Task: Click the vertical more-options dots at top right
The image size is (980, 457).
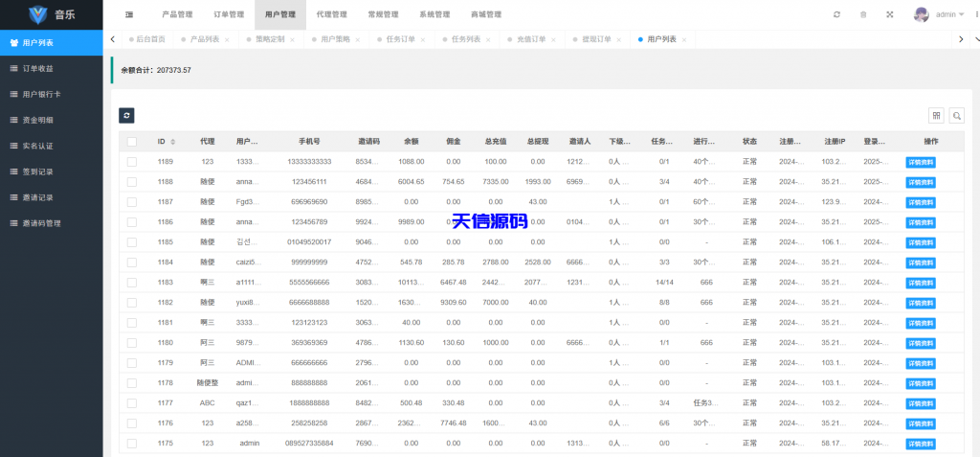Action: 976,14
